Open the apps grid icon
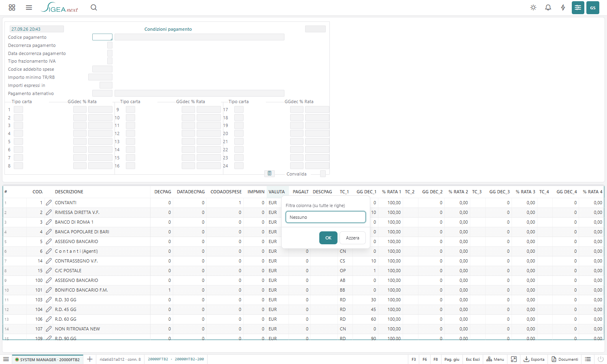Screen dimensions: 607x364 (x=12, y=7)
